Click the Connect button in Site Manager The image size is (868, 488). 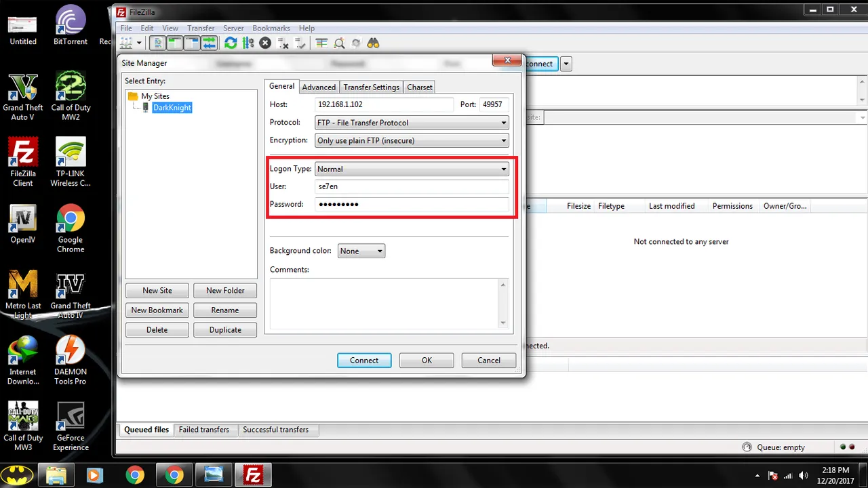(x=364, y=361)
